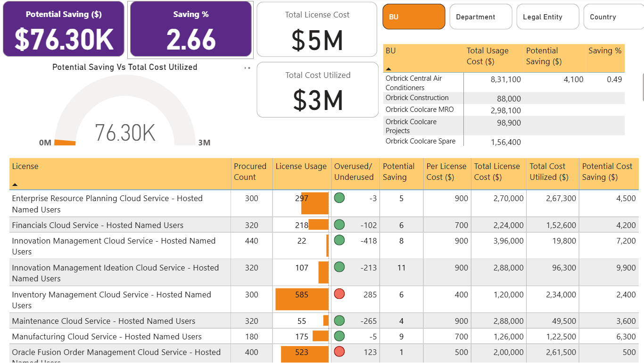Screen dimensions: 644x363
Task: Select the Orbrick Coolcare Spare row
Action: tap(504, 141)
